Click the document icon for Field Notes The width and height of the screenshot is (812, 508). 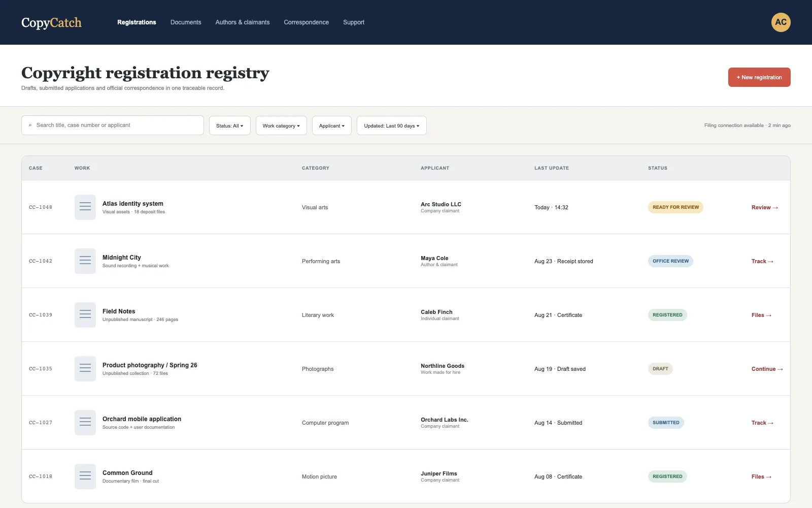(85, 315)
